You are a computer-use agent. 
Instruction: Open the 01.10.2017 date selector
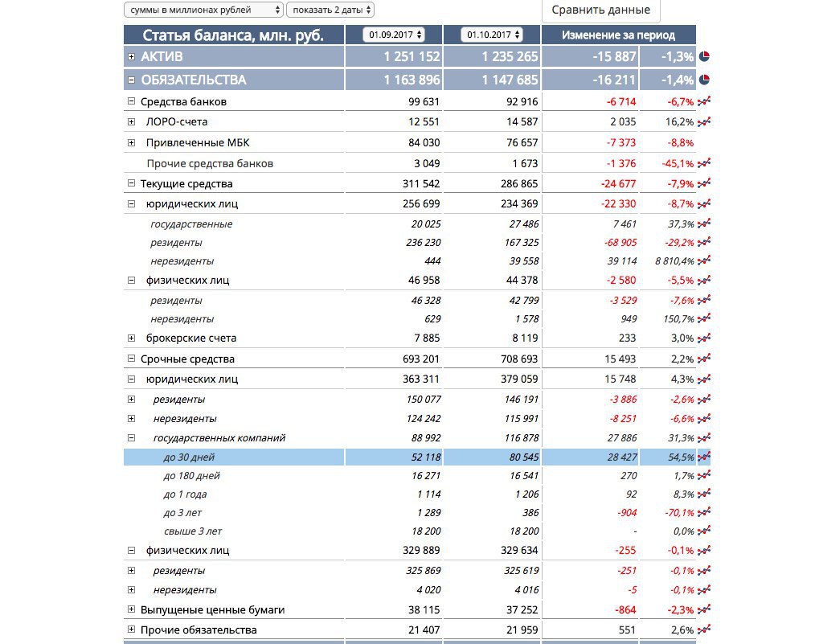(492, 35)
